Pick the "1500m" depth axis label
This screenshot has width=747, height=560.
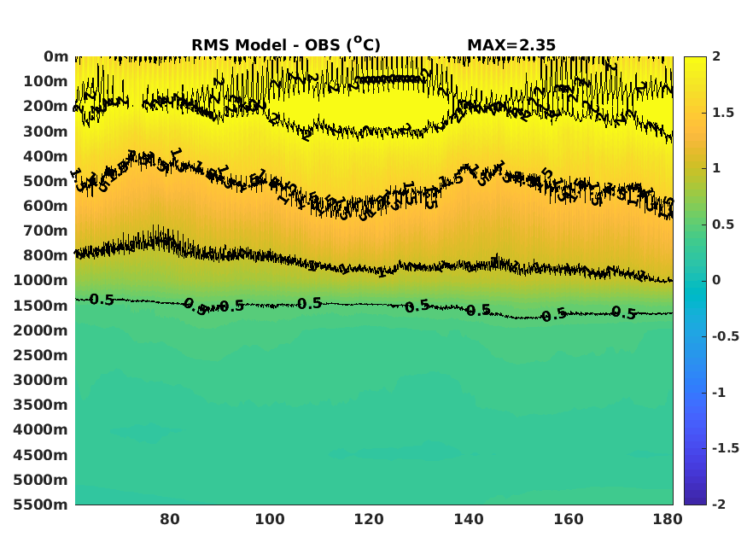point(41,306)
